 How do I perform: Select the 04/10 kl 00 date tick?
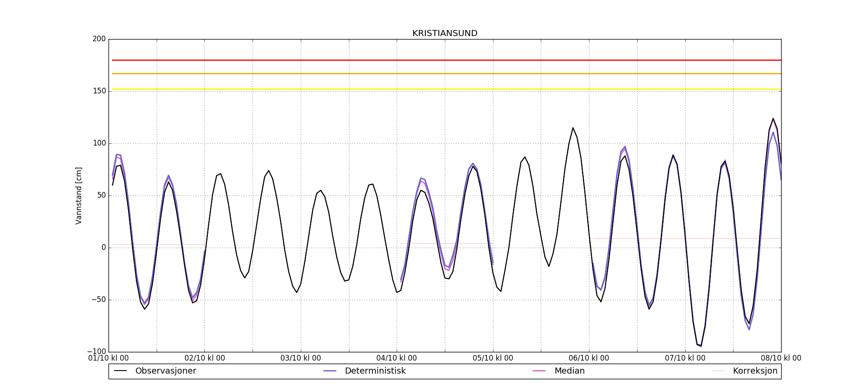coord(397,358)
